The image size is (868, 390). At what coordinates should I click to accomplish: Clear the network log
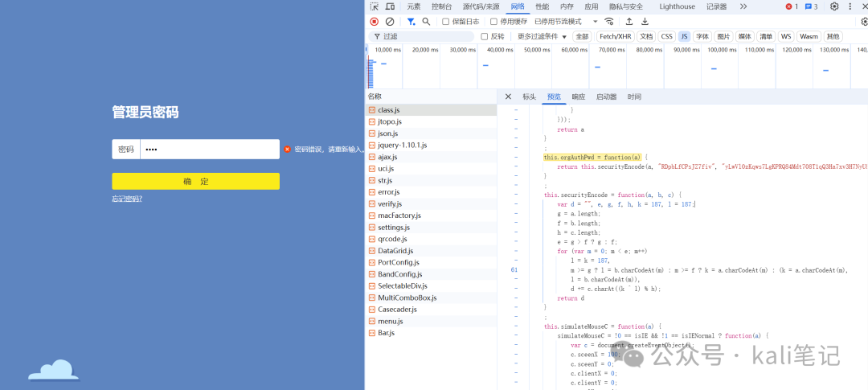click(390, 22)
